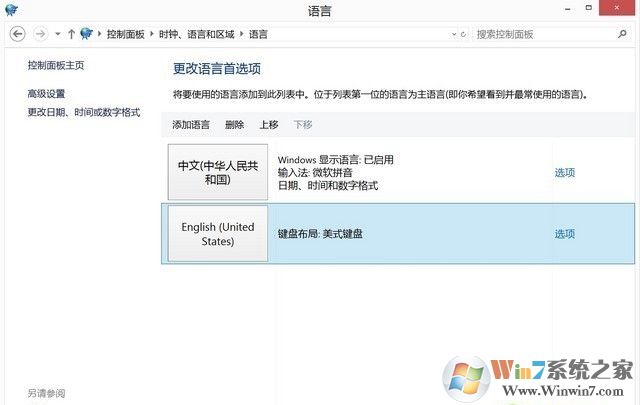Screen dimensions: 640x405
Task: Open 控制面板主页 link
Action: [x=56, y=65]
